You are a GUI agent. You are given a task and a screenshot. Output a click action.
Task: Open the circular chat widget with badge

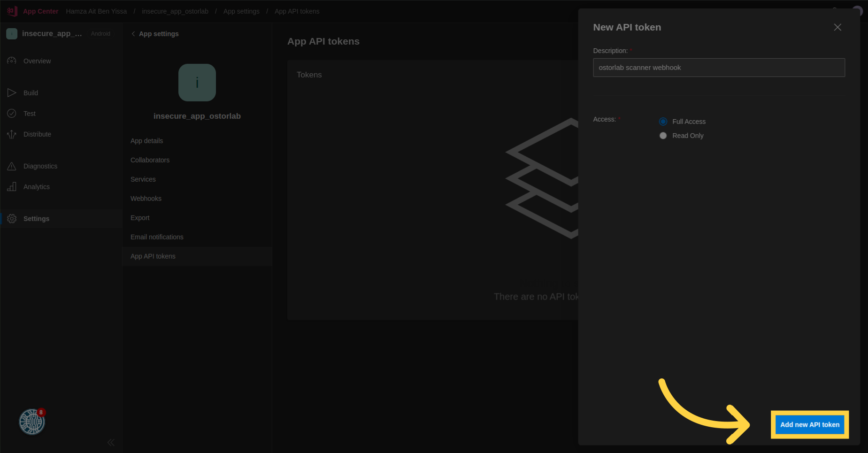pos(31,422)
